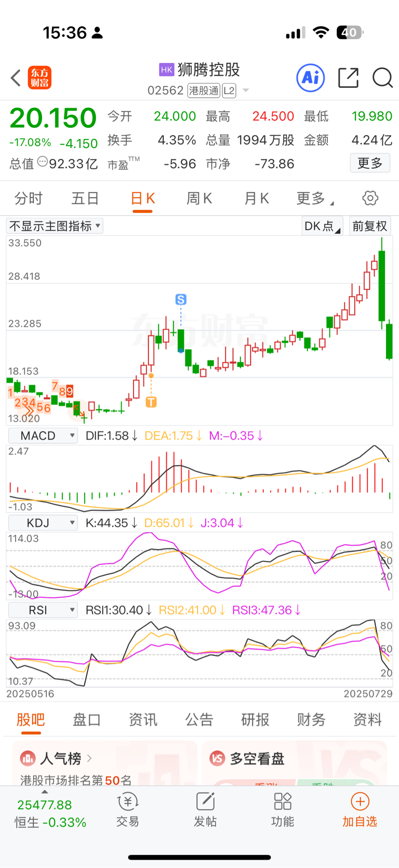Tap the 港股通 tag

tap(204, 91)
